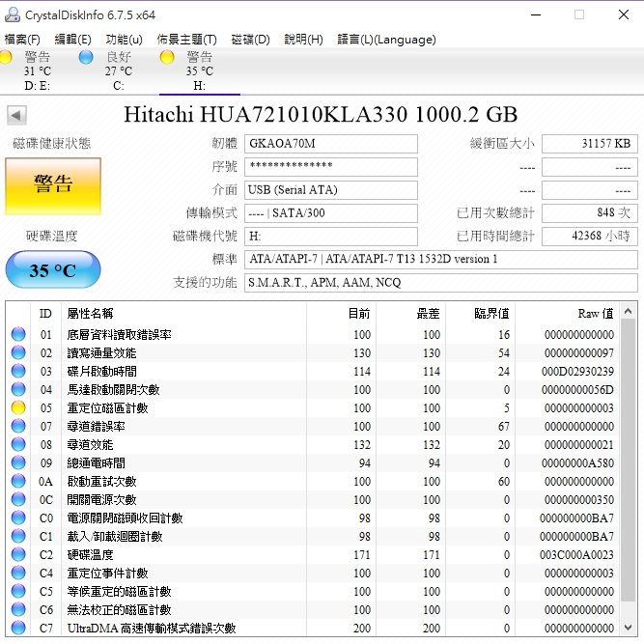Click the drive letter field H:
The height and width of the screenshot is (644, 644).
point(331,237)
